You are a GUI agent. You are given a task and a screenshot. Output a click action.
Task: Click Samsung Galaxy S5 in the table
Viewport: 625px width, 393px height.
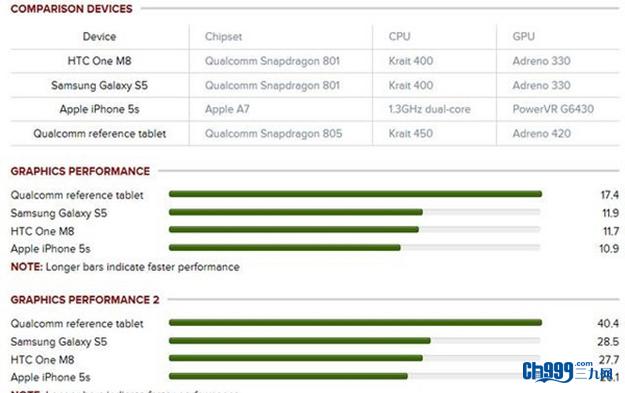[x=99, y=85]
